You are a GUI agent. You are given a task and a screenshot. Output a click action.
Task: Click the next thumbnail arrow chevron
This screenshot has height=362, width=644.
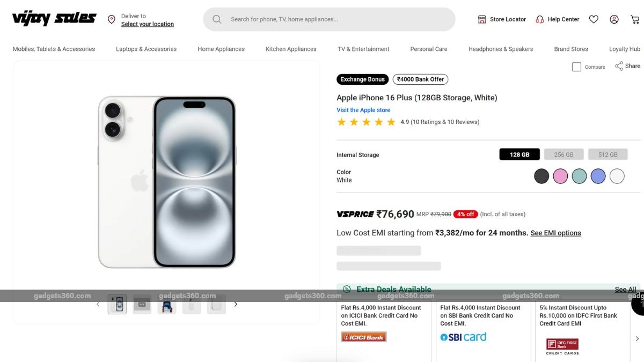[236, 304]
